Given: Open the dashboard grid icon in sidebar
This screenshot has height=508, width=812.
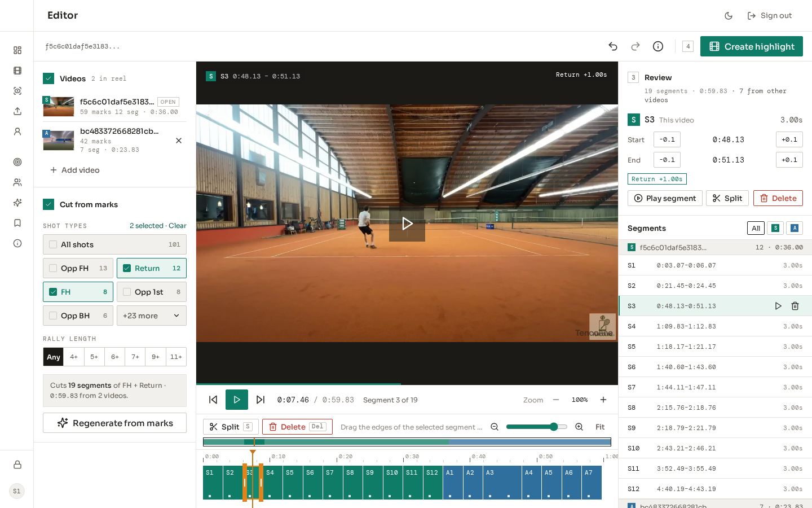Looking at the screenshot, I should tap(17, 50).
